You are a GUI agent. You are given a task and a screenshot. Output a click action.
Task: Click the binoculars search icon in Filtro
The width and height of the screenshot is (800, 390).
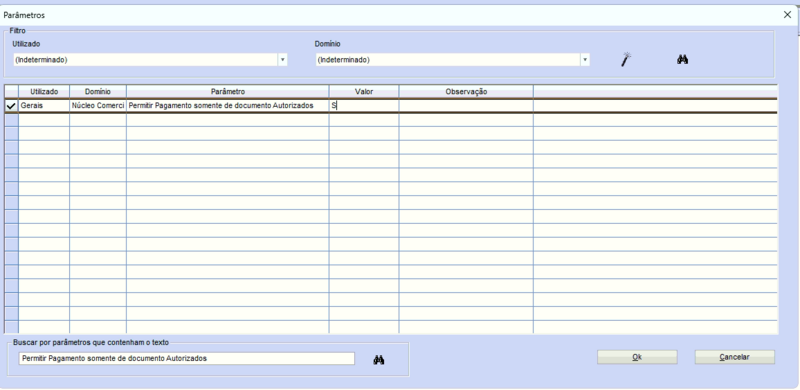tap(683, 60)
